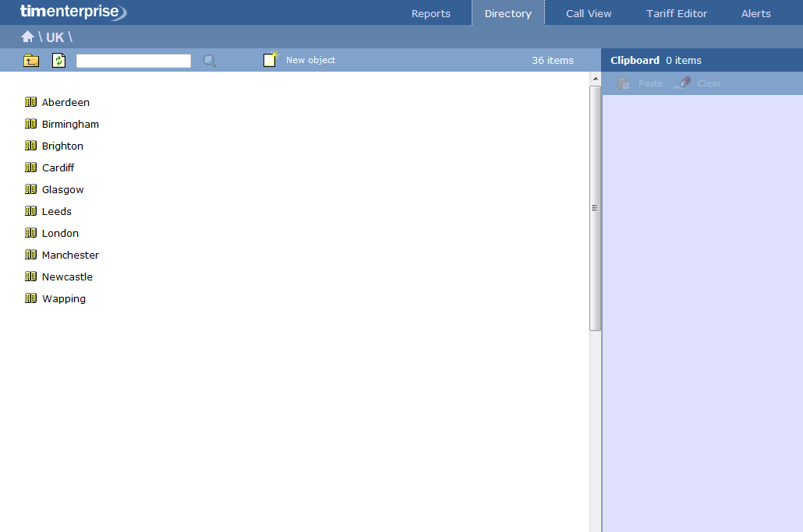Click the New object page icon
The height and width of the screenshot is (532, 803).
[271, 60]
